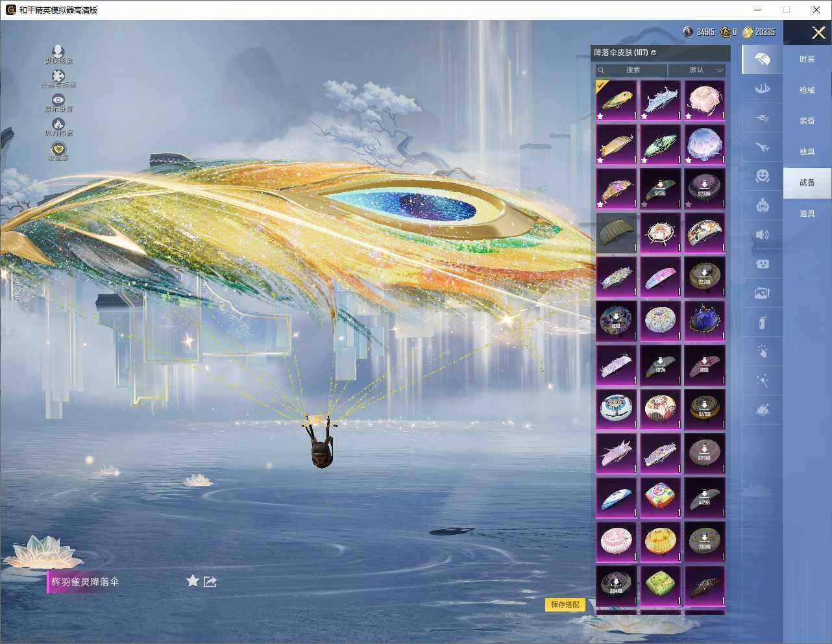Select the equipped golden peacock feather parachute

click(617, 101)
